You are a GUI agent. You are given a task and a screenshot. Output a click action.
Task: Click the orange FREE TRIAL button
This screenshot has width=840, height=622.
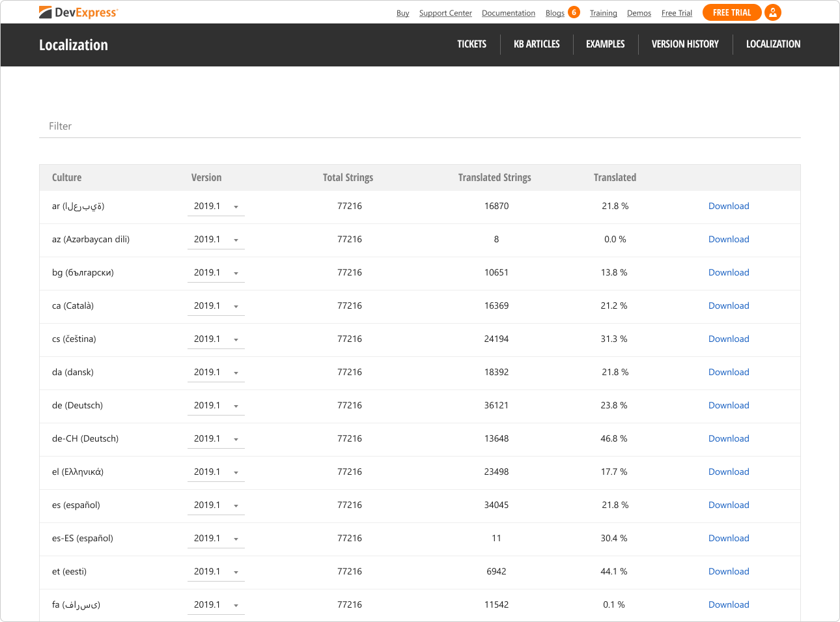(x=732, y=12)
